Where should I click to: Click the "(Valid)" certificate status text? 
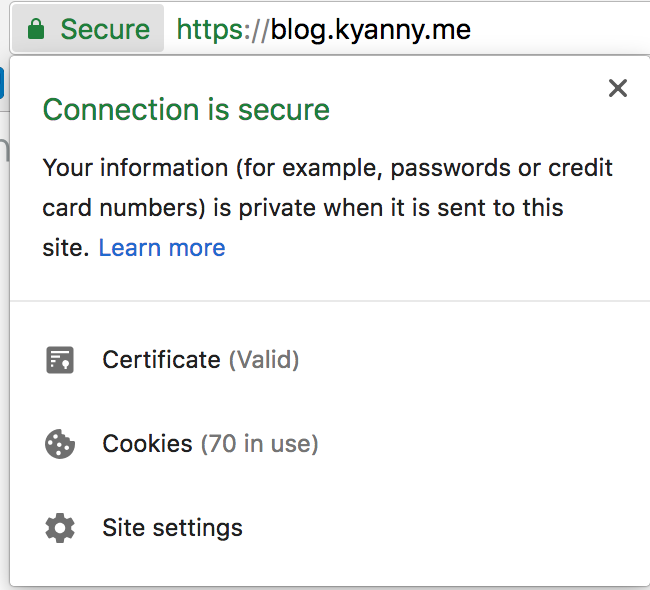coord(264,360)
